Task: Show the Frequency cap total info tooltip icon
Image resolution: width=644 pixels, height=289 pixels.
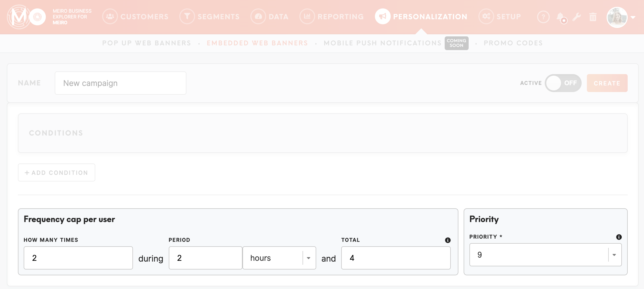Action: pyautogui.click(x=448, y=240)
